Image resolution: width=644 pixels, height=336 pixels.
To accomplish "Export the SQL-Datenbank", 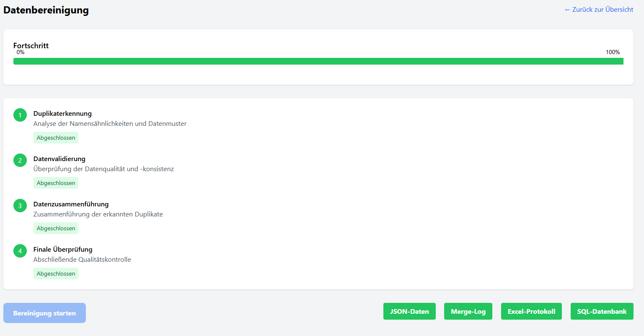I will (602, 311).
